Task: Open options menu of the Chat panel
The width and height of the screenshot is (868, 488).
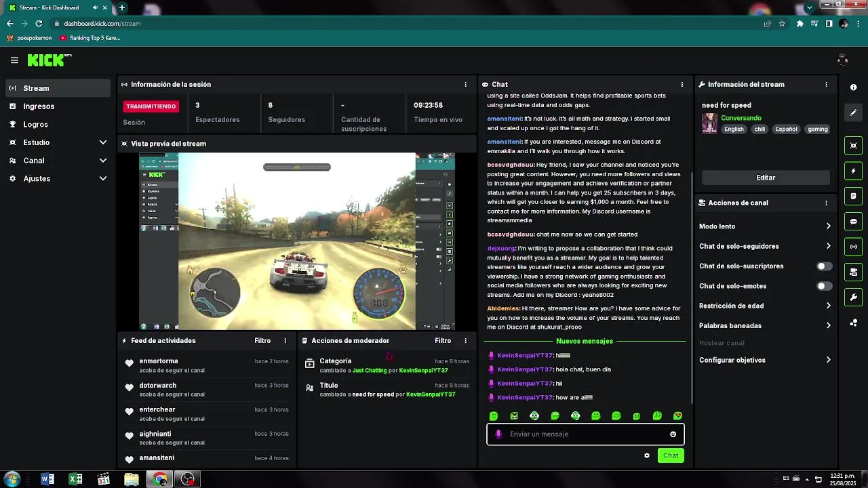Action: [x=682, y=85]
